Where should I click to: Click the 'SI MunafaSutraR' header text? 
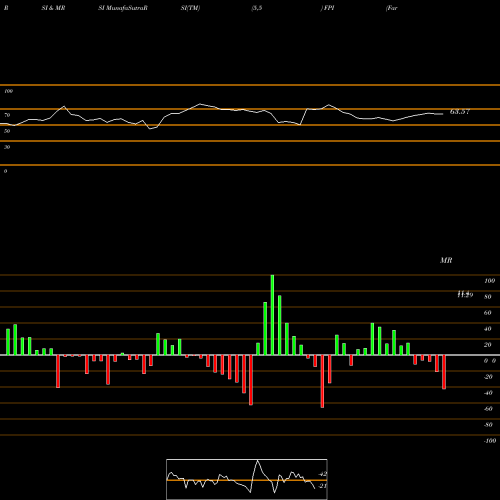coord(123,8)
